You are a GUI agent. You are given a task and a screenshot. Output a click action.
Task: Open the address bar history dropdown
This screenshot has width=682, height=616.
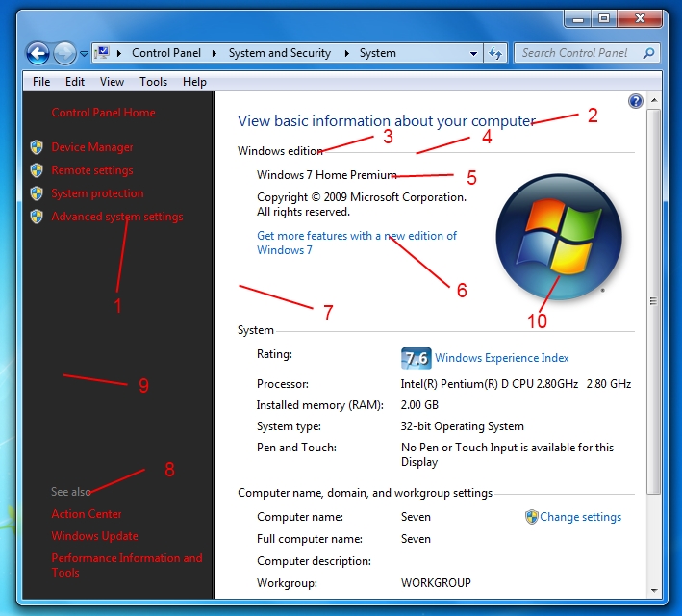point(473,54)
